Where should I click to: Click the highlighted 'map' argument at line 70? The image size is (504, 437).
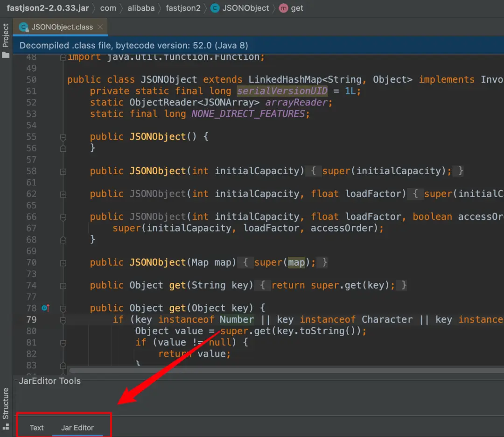[296, 262]
